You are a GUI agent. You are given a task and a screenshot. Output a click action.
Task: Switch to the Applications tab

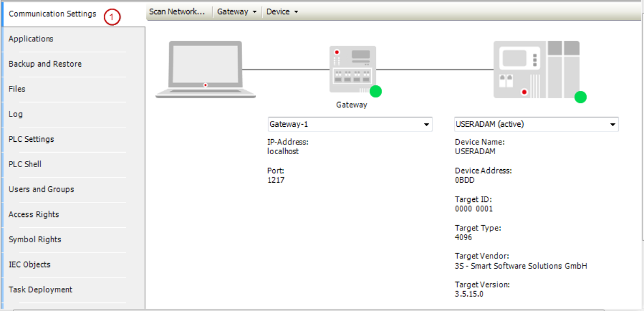(73, 39)
